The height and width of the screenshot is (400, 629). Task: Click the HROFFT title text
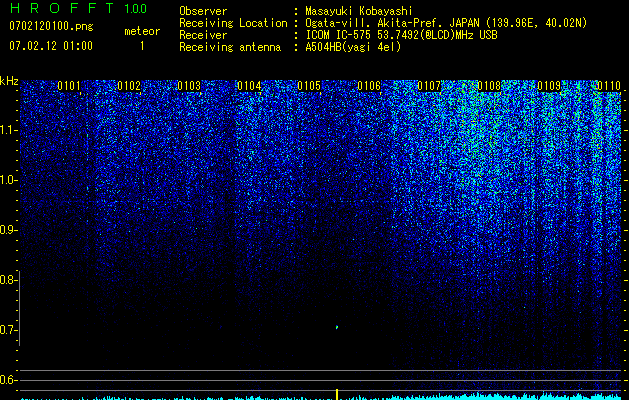click(x=62, y=8)
